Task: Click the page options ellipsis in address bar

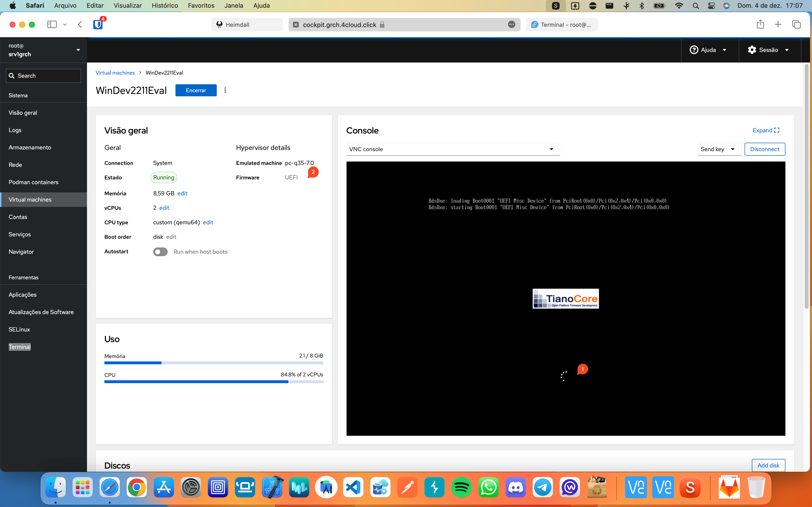Action: [511, 24]
